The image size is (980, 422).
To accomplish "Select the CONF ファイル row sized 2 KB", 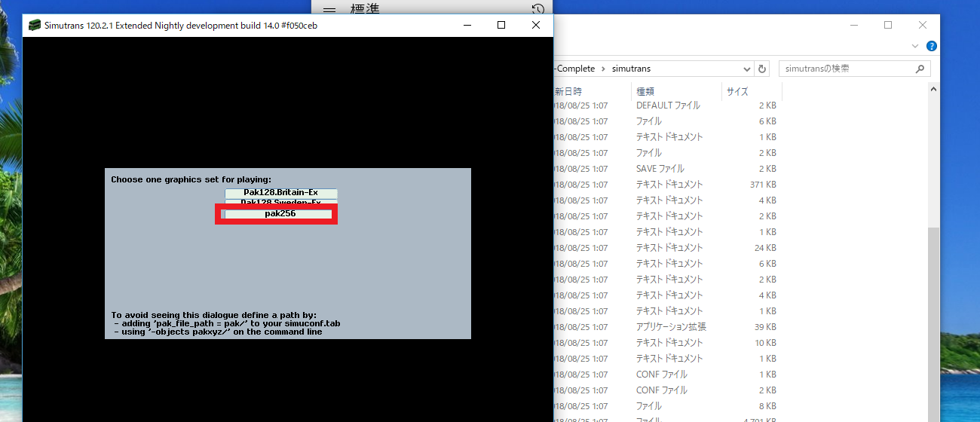I will click(668, 390).
